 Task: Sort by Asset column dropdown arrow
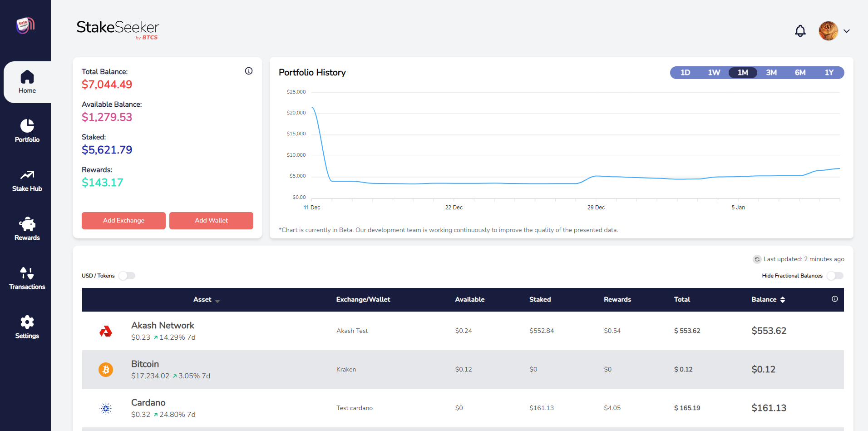click(217, 301)
